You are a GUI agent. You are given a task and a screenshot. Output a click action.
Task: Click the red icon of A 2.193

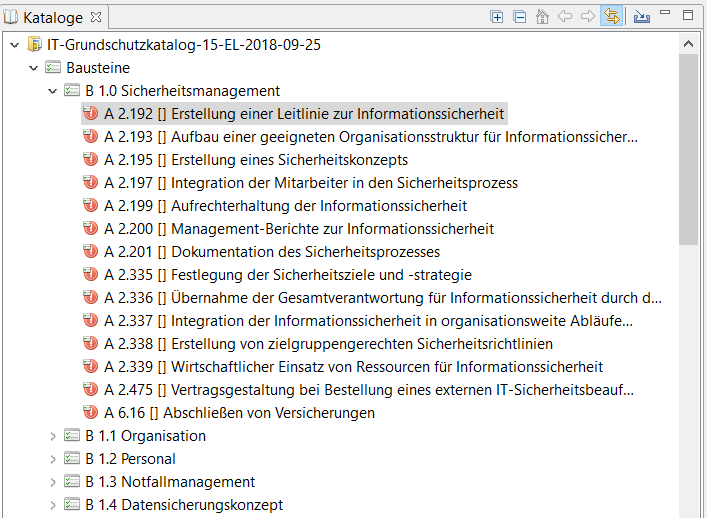point(91,136)
